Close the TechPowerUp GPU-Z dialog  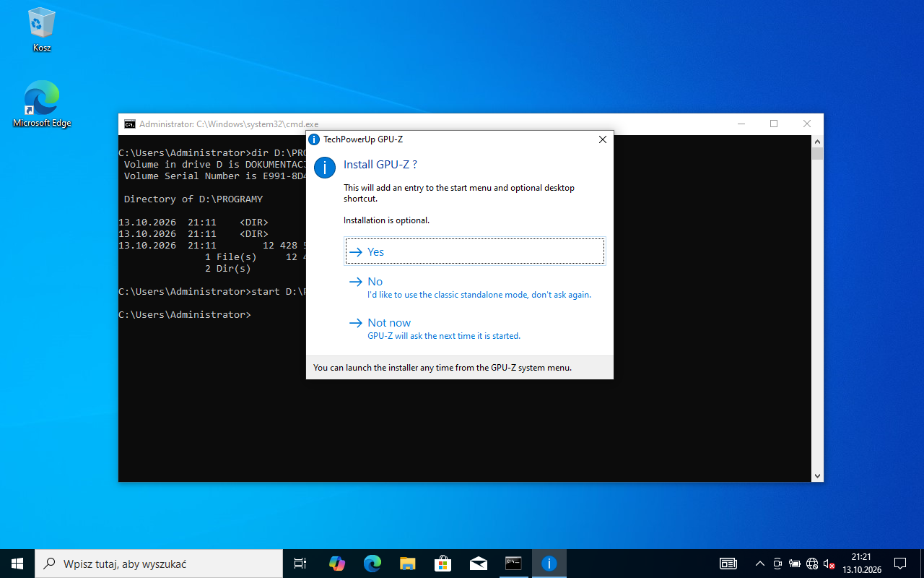click(603, 139)
